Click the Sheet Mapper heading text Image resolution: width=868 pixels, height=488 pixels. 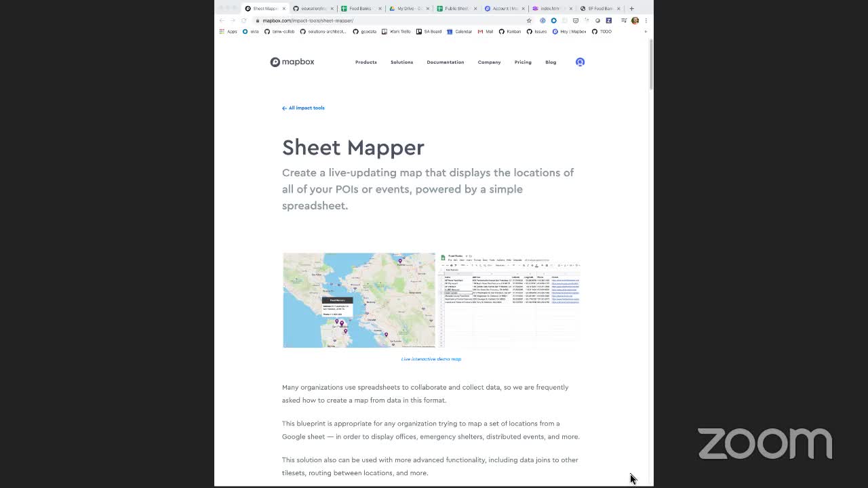(x=353, y=148)
